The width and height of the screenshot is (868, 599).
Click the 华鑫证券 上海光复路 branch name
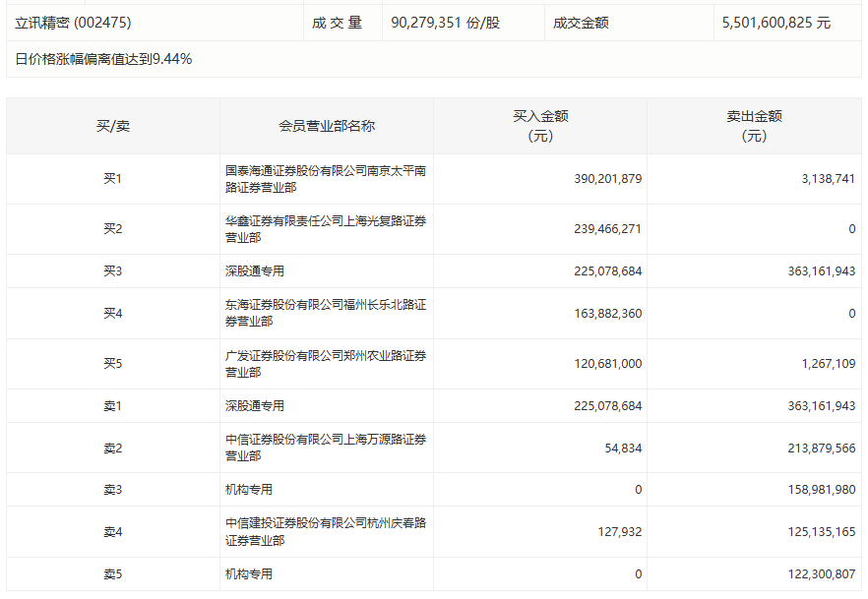[326, 229]
